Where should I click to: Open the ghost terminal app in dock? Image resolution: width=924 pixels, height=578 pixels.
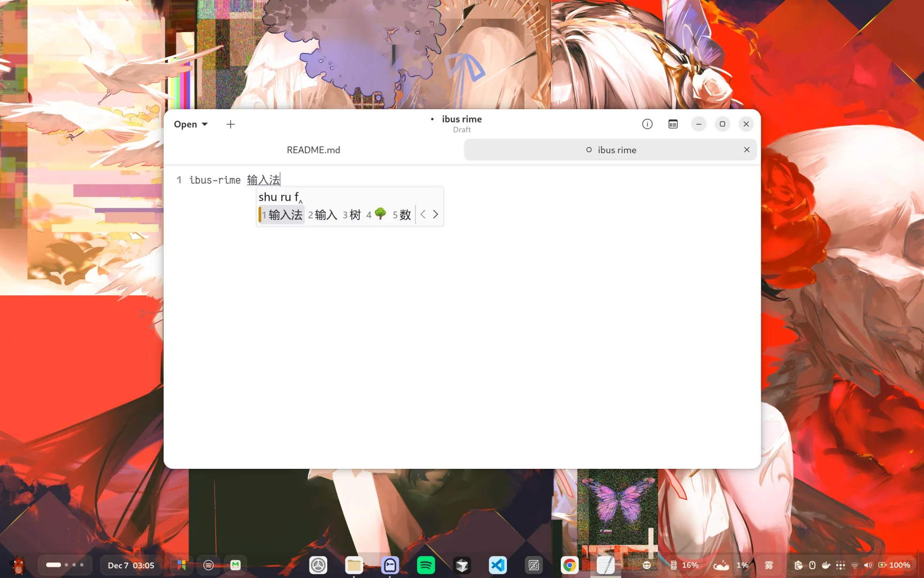tap(390, 565)
